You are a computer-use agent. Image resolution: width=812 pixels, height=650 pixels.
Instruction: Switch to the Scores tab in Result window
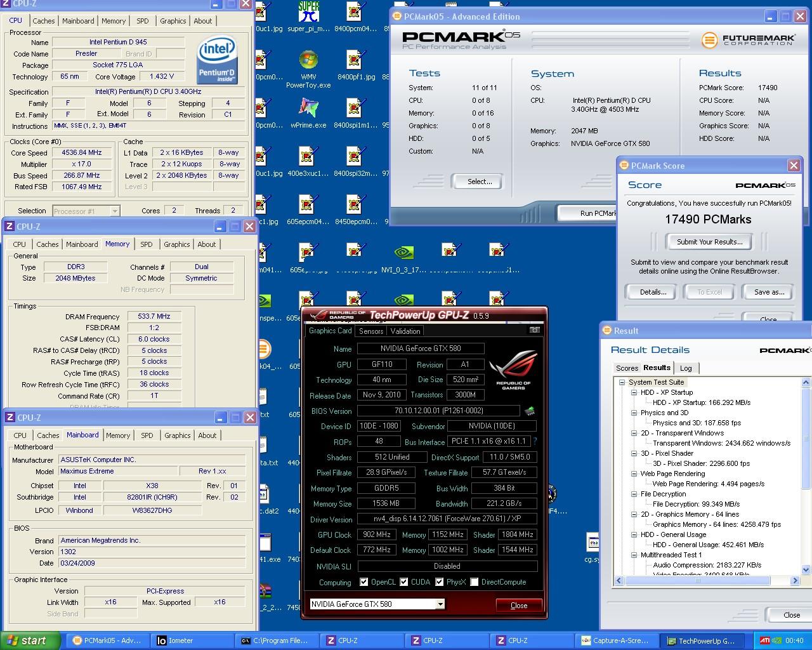point(627,368)
